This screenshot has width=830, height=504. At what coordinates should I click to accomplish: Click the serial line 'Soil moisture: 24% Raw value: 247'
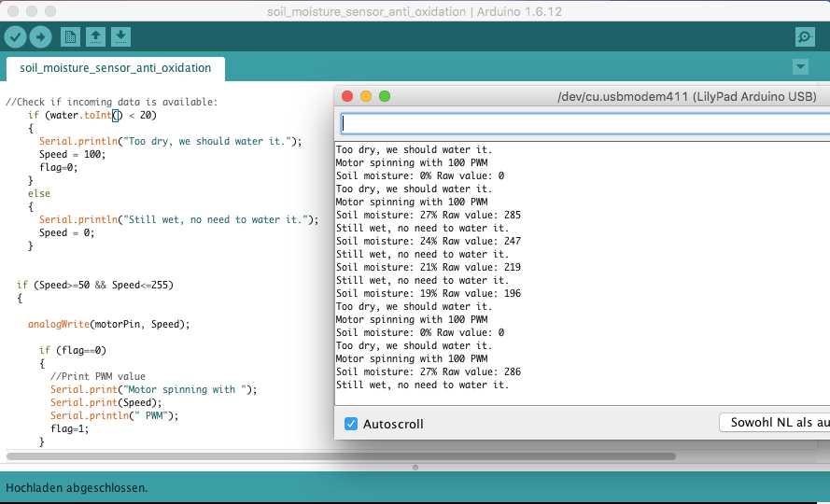(429, 241)
